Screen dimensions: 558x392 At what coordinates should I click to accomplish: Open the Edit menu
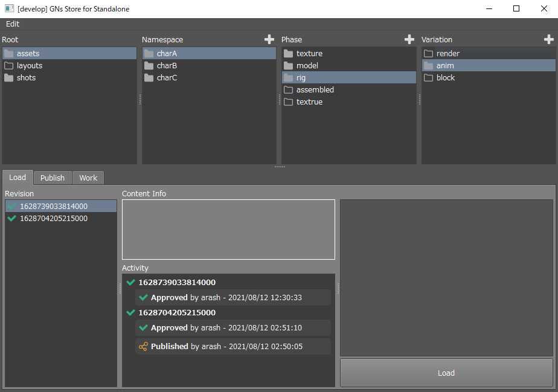[x=13, y=24]
